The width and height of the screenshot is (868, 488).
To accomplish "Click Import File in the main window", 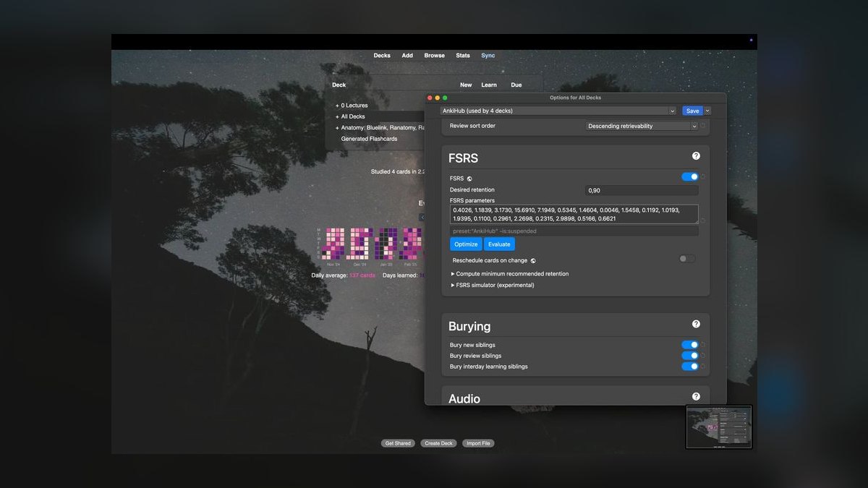I will click(478, 443).
